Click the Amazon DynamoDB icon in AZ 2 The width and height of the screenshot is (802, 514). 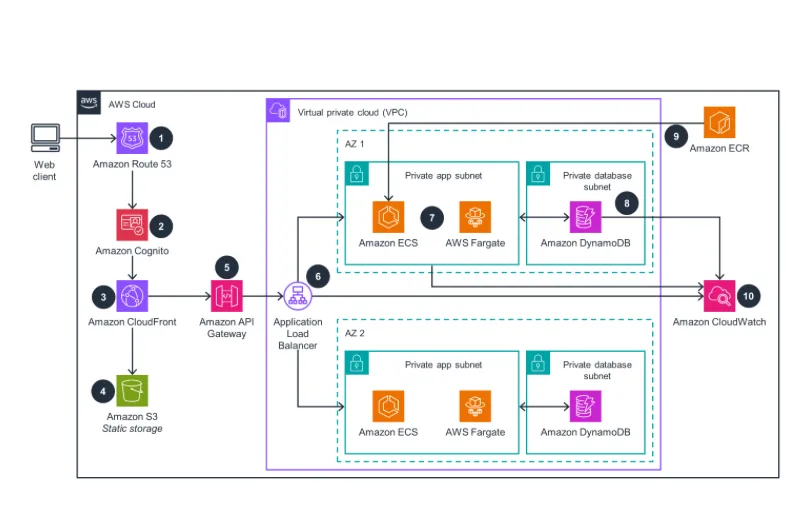pyautogui.click(x=586, y=406)
